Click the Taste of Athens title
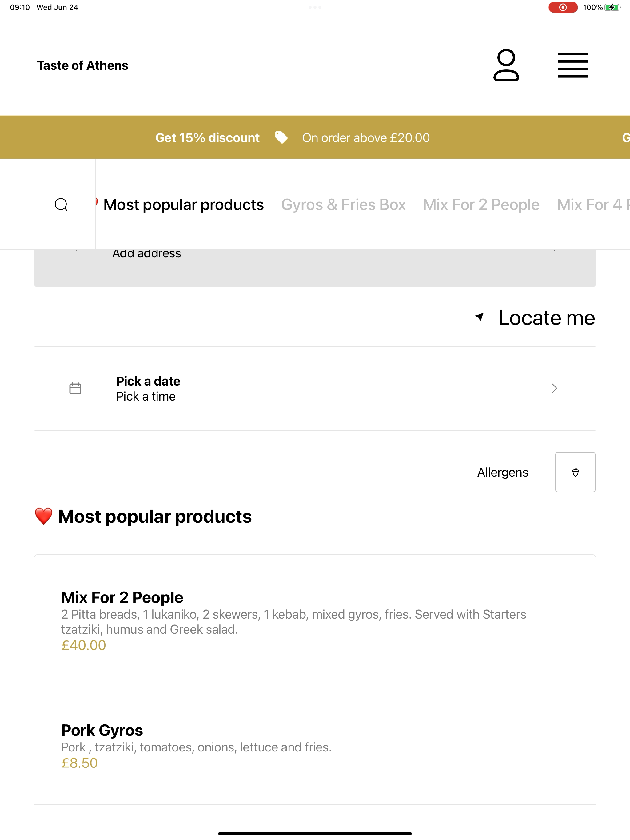Image resolution: width=630 pixels, height=840 pixels. pos(82,65)
